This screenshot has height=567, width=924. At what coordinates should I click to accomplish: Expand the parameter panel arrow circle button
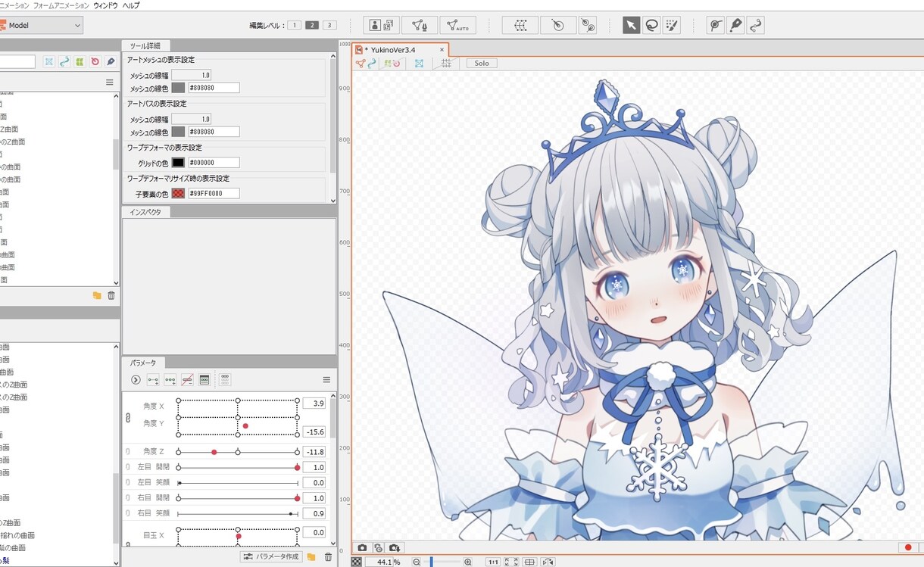click(136, 380)
